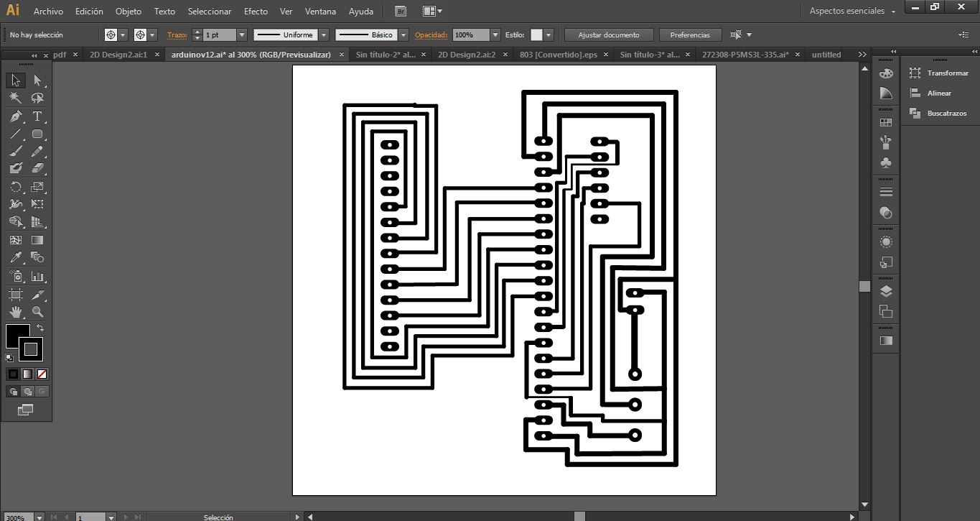Screen dimensions: 980x521
Task: Enable Draw Inside mode
Action: pos(42,392)
